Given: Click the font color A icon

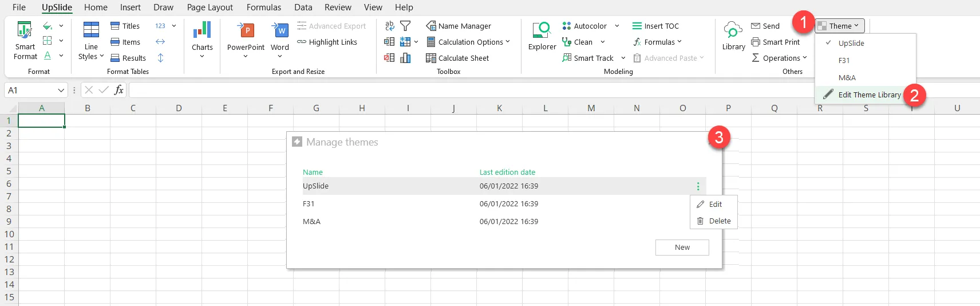Looking at the screenshot, I should tap(48, 56).
